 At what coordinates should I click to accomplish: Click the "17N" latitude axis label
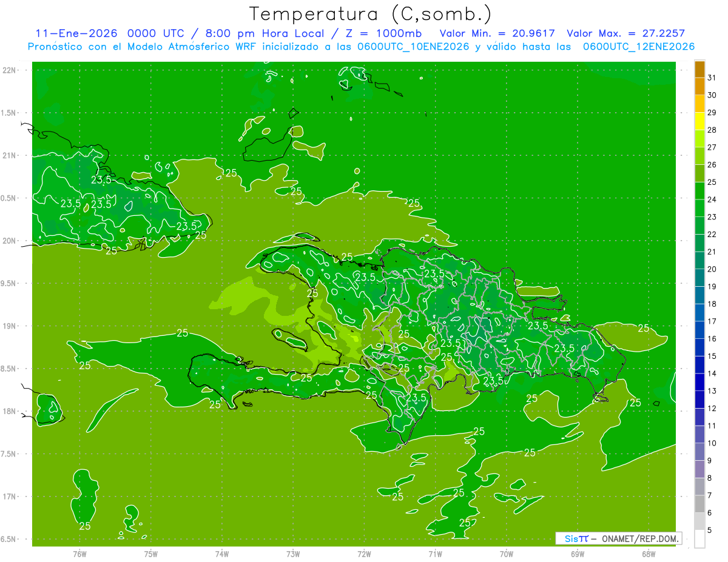(10, 497)
